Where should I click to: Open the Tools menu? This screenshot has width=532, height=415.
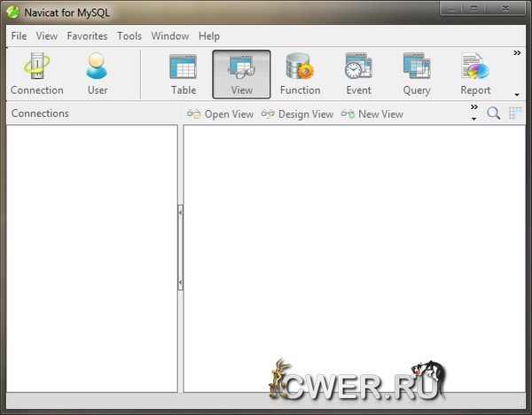click(x=129, y=36)
